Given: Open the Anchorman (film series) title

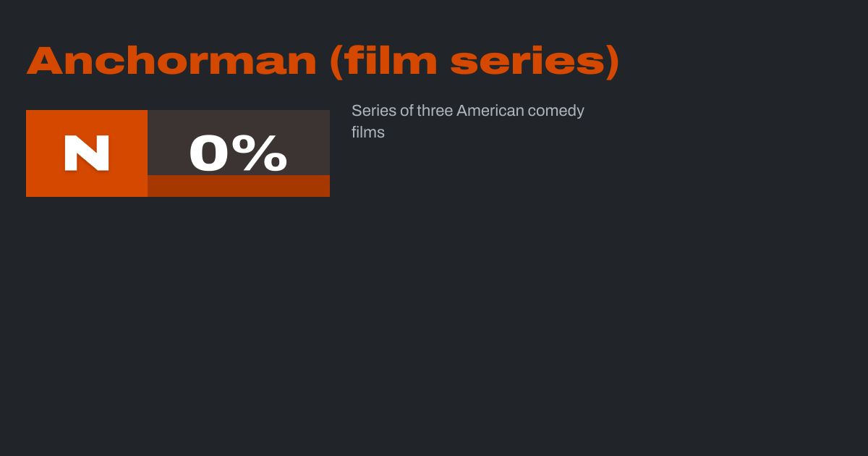Looking at the screenshot, I should point(323,61).
